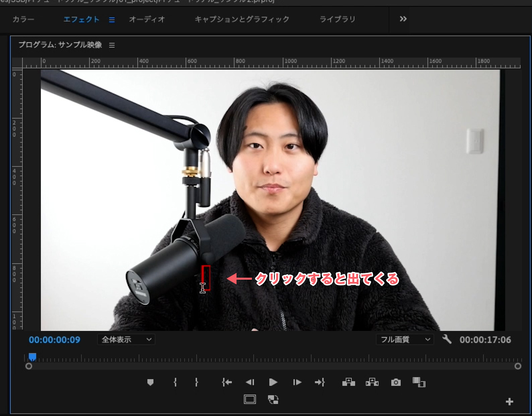Click the Extract button
Image resolution: width=532 pixels, height=416 pixels.
click(x=372, y=382)
